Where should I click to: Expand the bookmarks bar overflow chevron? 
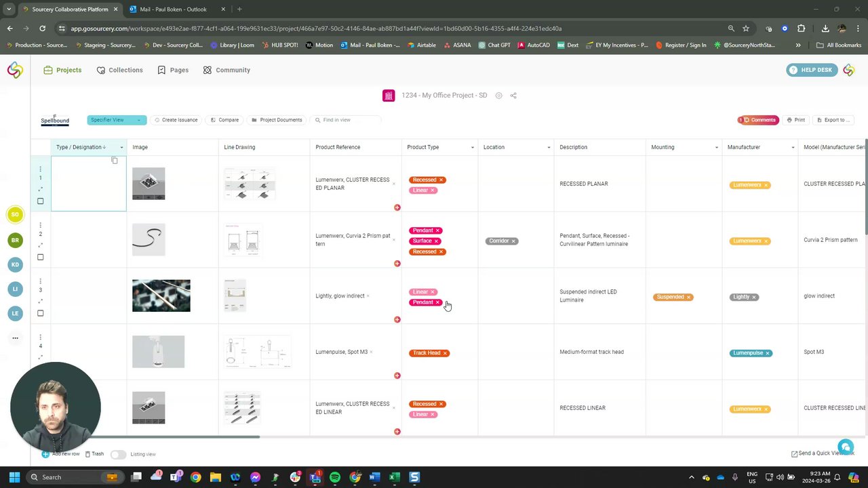[798, 45]
